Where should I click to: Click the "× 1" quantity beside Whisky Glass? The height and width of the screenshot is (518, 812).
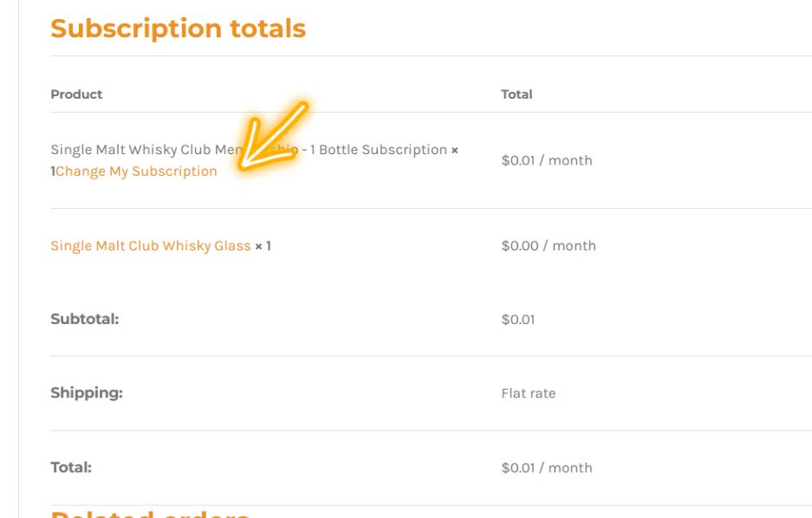(x=263, y=246)
